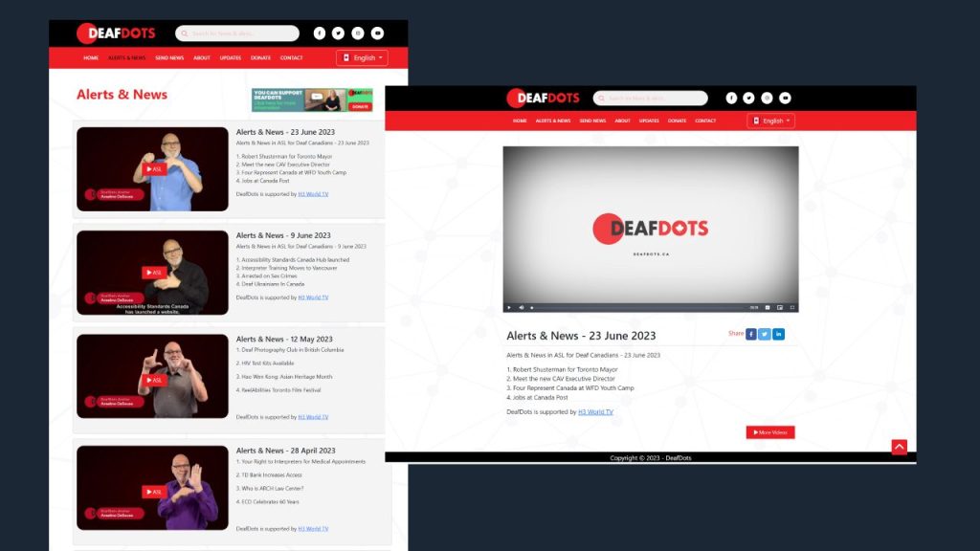This screenshot has width=980, height=551.
Task: Go to Home in the listing page navigation
Action: (x=91, y=58)
